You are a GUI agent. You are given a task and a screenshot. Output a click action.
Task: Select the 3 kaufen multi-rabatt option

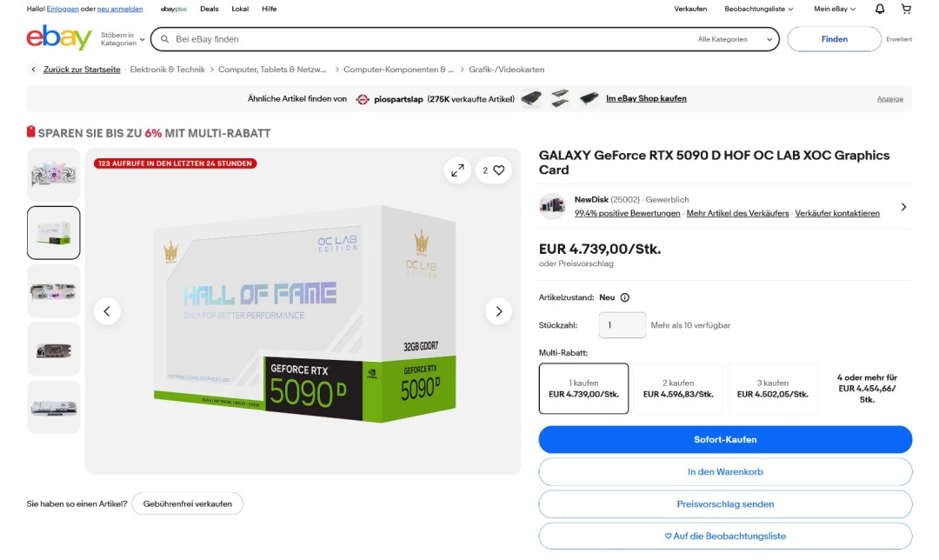click(x=773, y=389)
